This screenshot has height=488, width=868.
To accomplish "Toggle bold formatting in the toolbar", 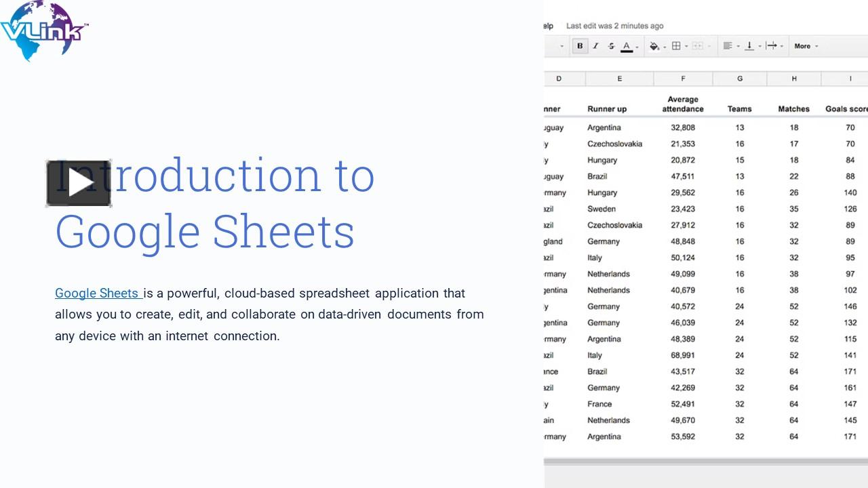I will 579,45.
